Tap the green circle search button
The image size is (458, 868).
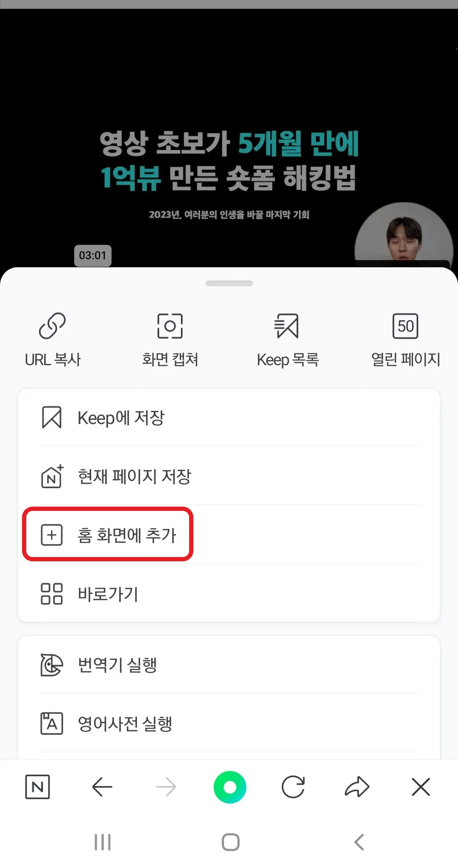tap(230, 787)
